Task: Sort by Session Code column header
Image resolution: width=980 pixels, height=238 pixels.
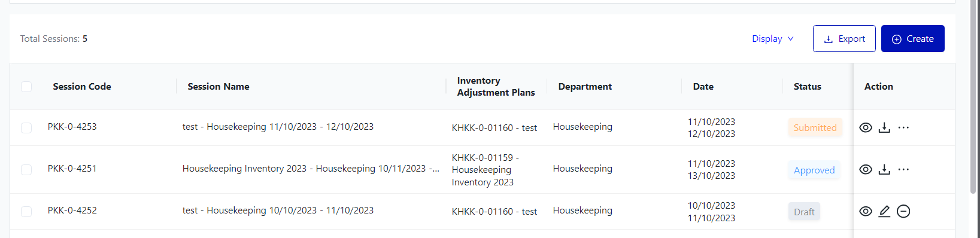Action: [x=82, y=87]
